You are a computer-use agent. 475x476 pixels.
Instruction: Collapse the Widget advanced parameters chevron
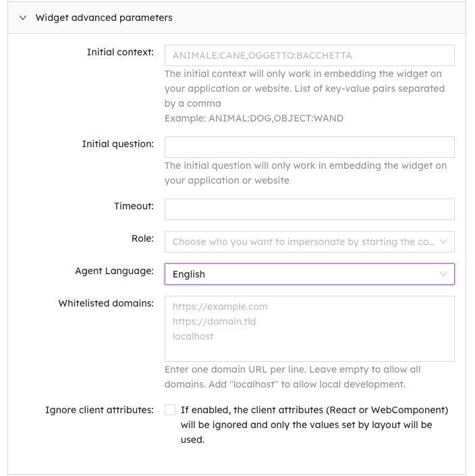click(x=23, y=18)
